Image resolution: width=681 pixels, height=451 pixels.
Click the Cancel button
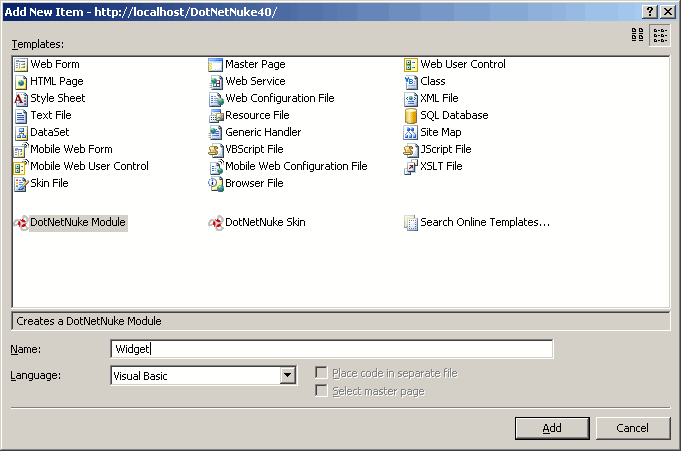632,428
